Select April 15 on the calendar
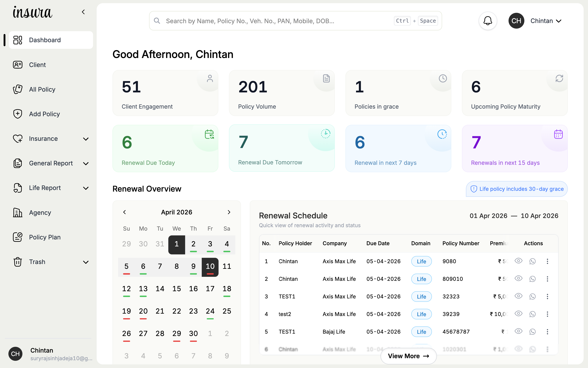Screen dimensions: 588x368 (177, 289)
